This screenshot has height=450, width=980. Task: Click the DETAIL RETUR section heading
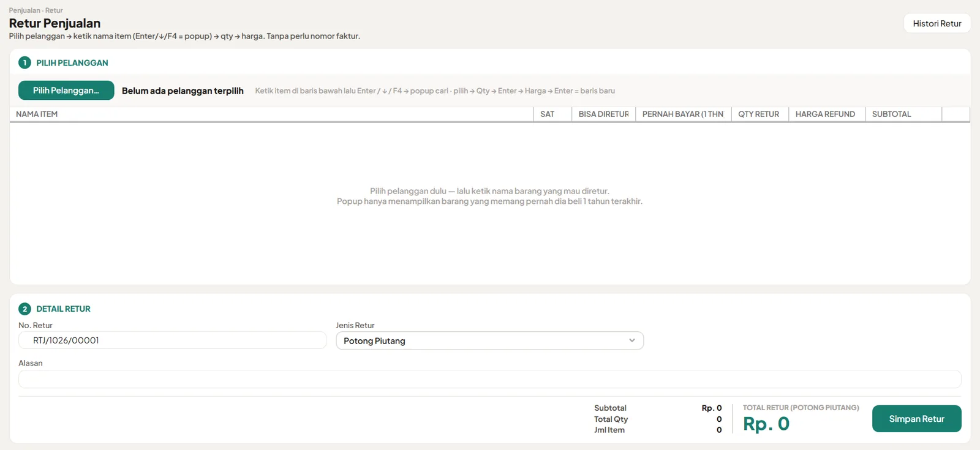click(x=63, y=309)
